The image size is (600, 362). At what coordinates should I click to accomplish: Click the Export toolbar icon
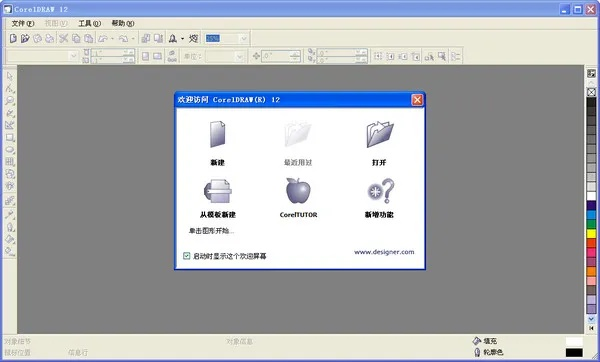pos(158,38)
